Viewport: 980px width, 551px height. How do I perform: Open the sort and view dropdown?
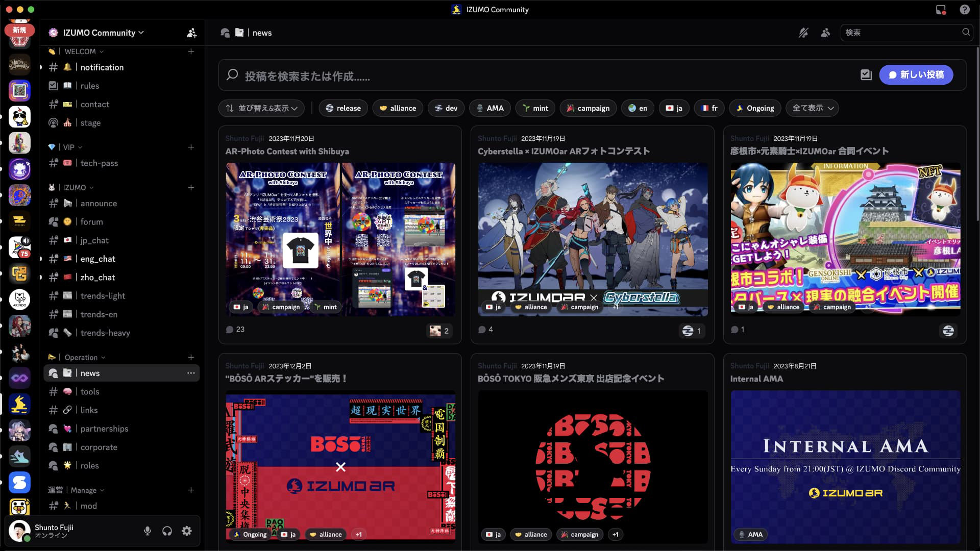[x=262, y=108]
